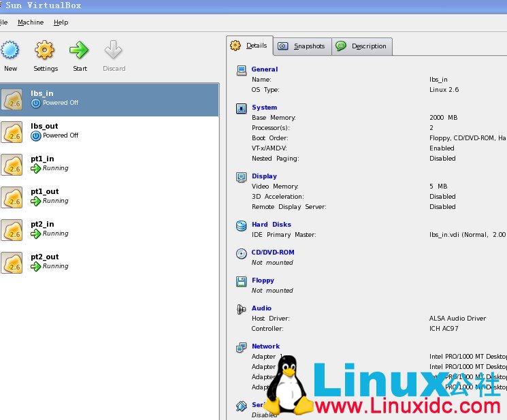Click the System chip icon
Screen dimensions: 507x420
(241, 108)
